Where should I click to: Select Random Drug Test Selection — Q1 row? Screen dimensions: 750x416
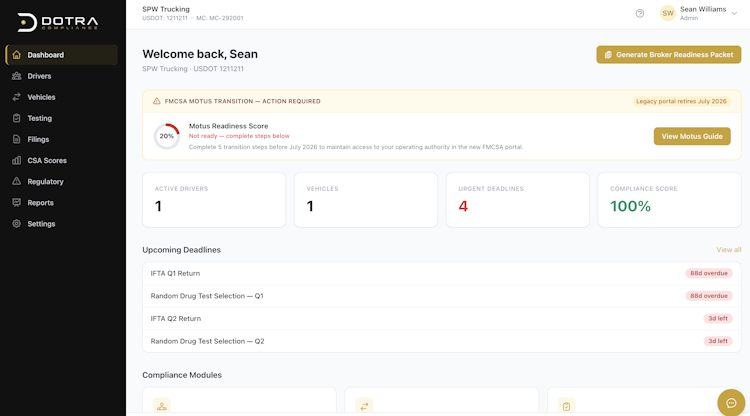coord(441,296)
